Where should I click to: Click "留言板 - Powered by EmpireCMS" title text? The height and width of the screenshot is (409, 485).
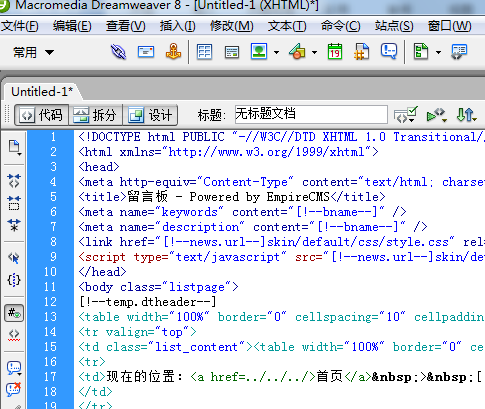(228, 197)
